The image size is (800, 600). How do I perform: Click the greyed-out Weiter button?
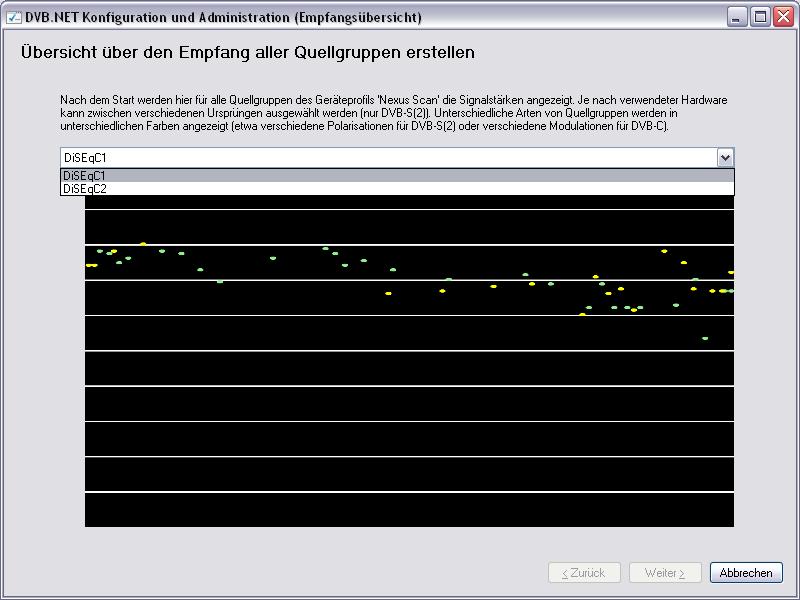point(665,573)
